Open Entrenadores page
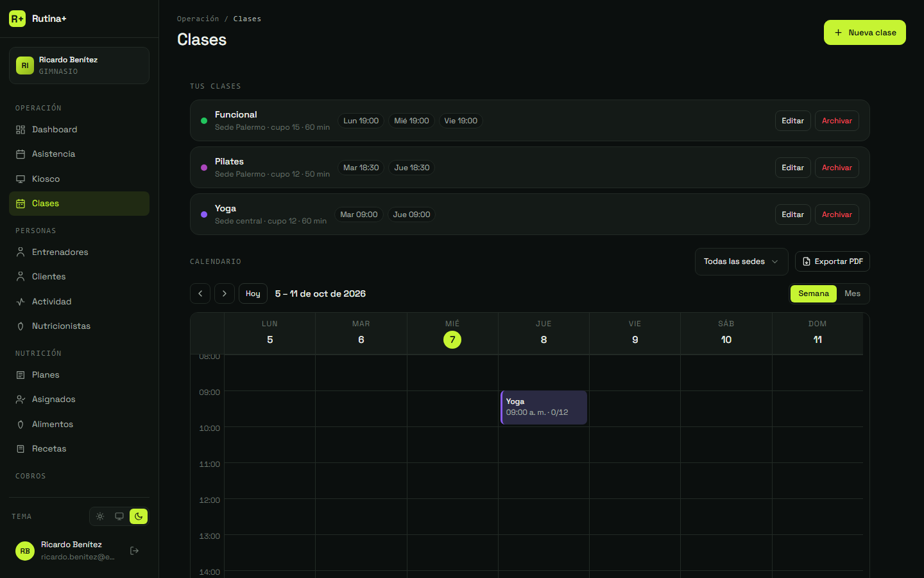Image resolution: width=924 pixels, height=578 pixels. point(79,252)
